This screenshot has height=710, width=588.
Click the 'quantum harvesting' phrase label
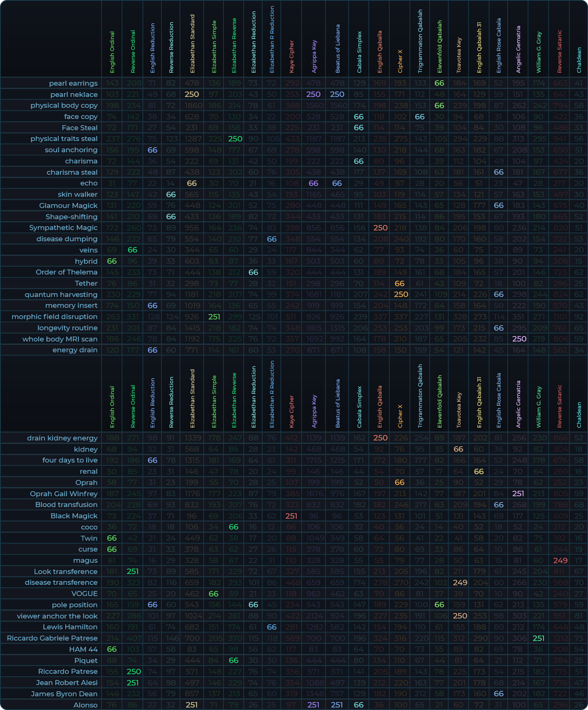61,294
